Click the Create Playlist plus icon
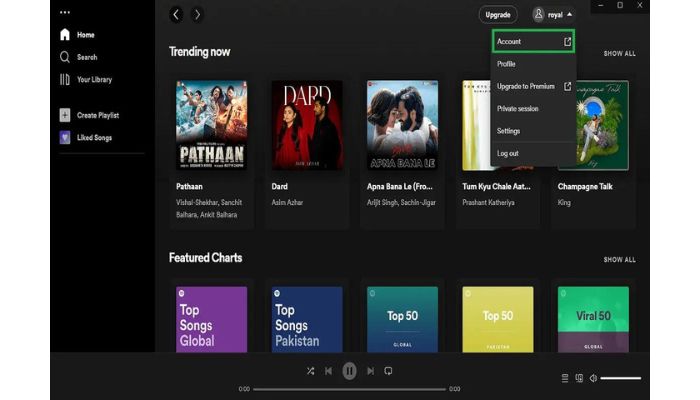 pyautogui.click(x=65, y=115)
